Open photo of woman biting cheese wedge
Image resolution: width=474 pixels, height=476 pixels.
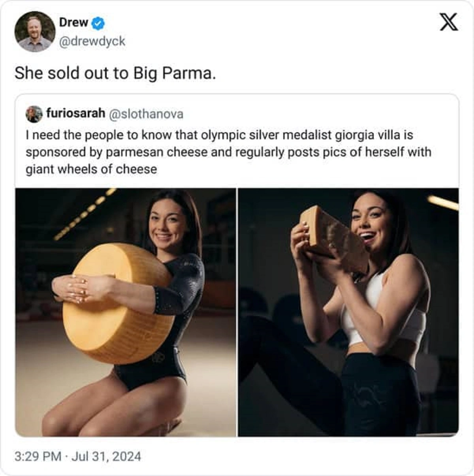pos(348,312)
